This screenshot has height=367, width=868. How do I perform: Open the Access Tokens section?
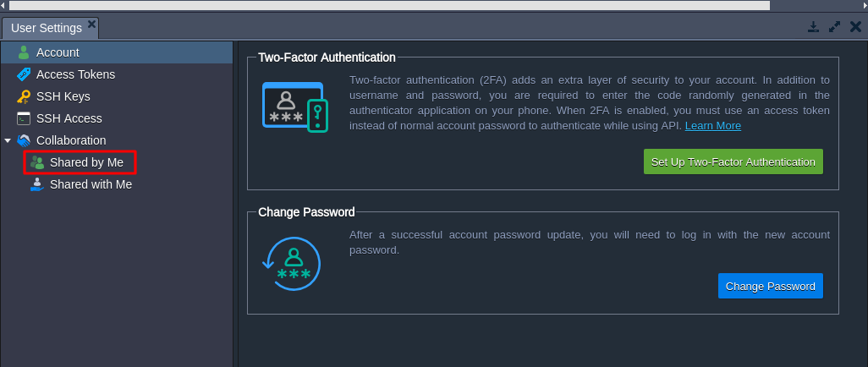point(75,74)
